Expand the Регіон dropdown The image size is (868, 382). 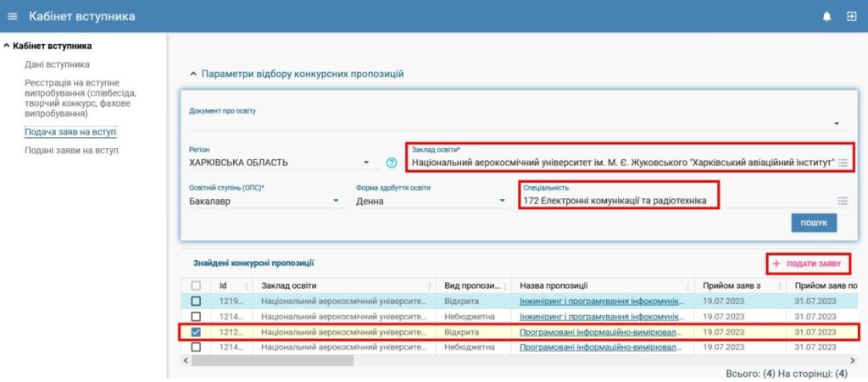point(366,163)
